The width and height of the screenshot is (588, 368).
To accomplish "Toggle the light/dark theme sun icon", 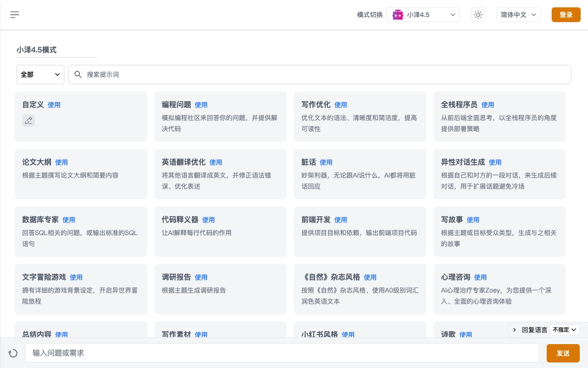I will click(x=478, y=15).
